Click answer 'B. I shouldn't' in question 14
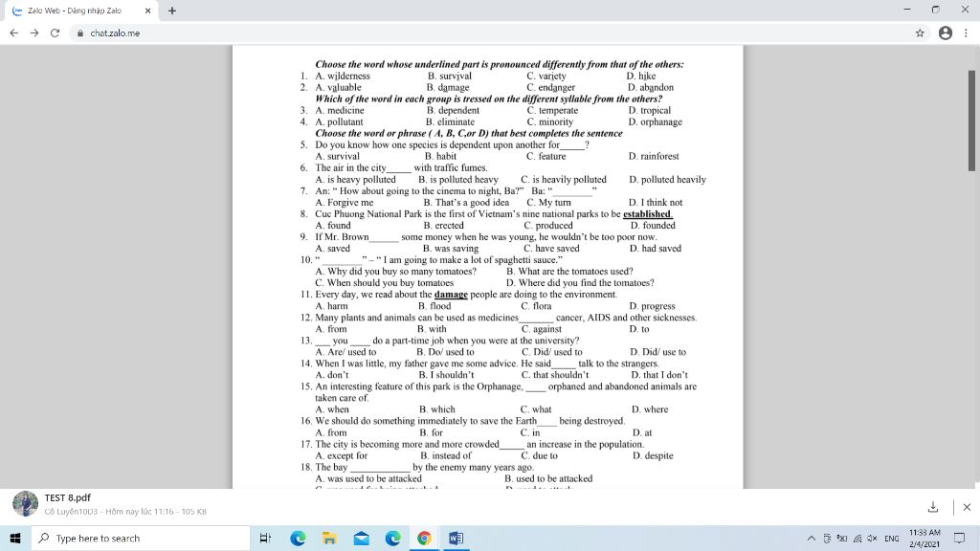 click(x=446, y=375)
